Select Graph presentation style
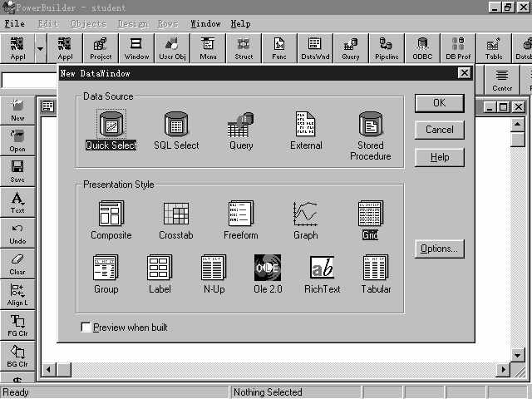Screen dimensions: 532x399 coord(306,219)
